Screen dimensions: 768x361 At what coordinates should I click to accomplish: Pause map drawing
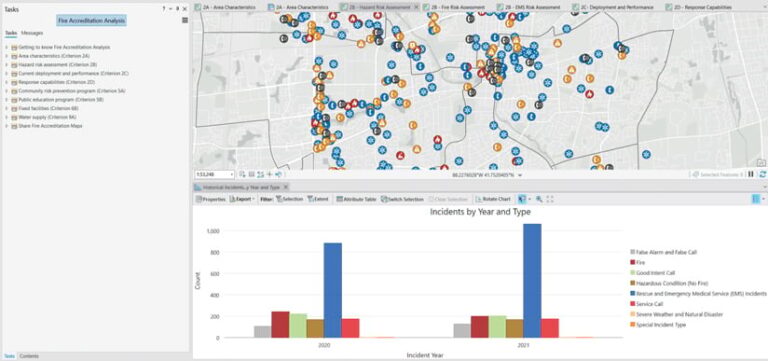point(750,174)
